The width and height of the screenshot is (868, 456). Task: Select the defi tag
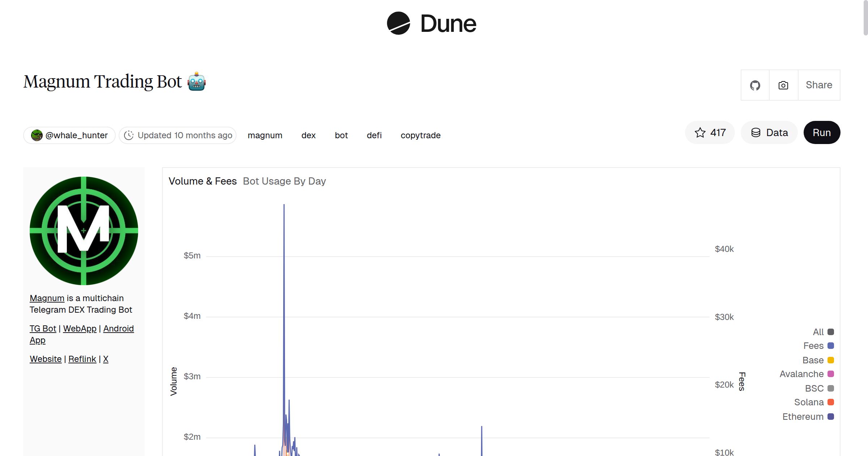(x=374, y=135)
